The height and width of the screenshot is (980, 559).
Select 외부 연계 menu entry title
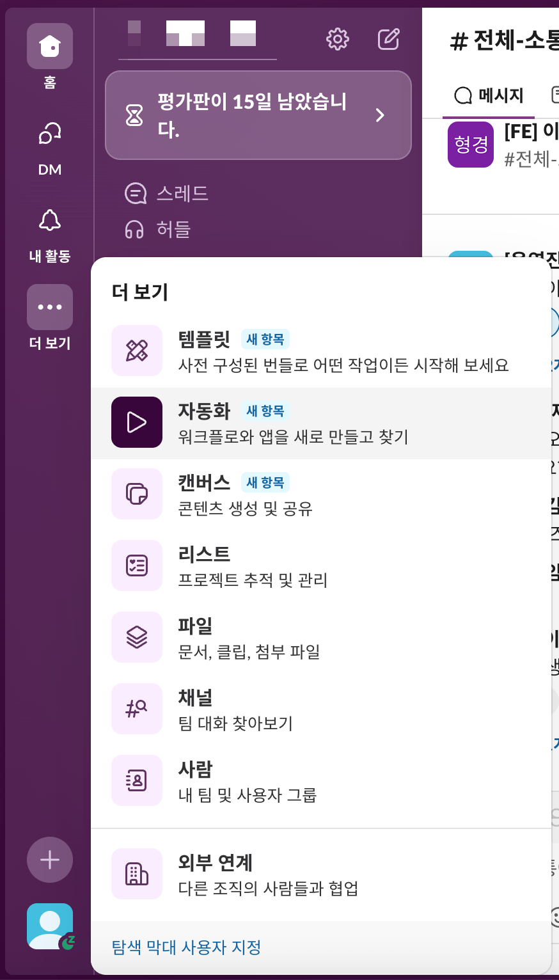pyautogui.click(x=216, y=862)
